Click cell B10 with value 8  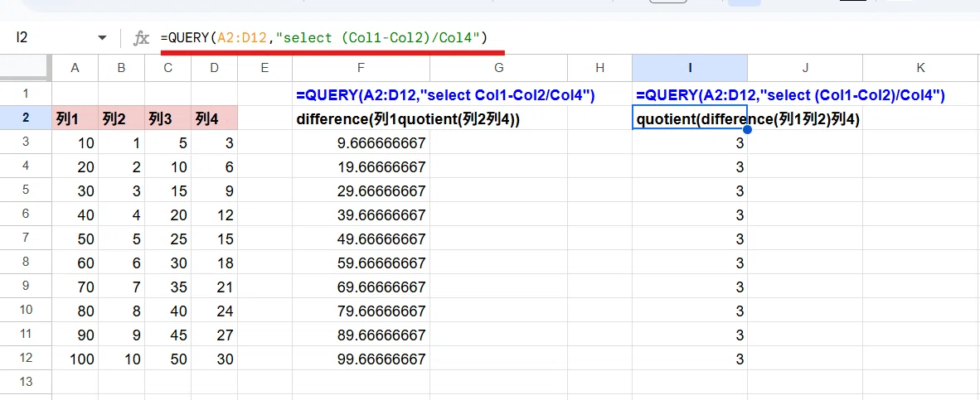(121, 311)
